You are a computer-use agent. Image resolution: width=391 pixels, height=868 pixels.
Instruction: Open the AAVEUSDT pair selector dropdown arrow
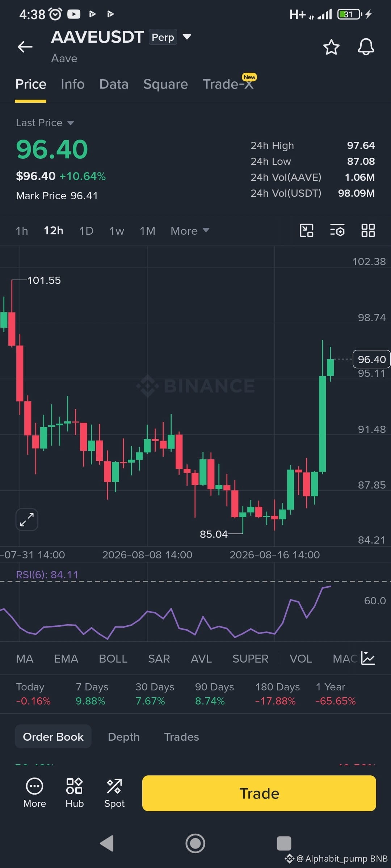pyautogui.click(x=187, y=37)
